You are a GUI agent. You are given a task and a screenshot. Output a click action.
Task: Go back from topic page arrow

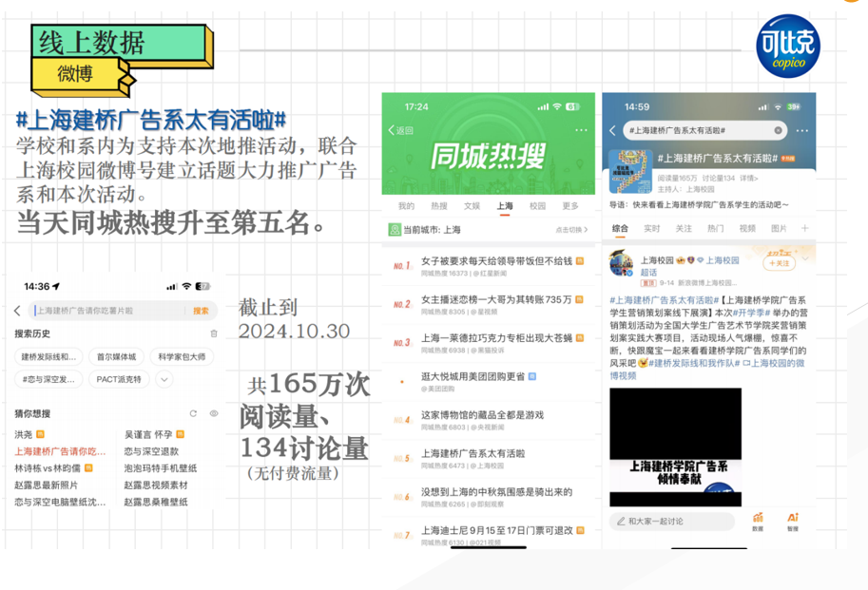pyautogui.click(x=612, y=130)
